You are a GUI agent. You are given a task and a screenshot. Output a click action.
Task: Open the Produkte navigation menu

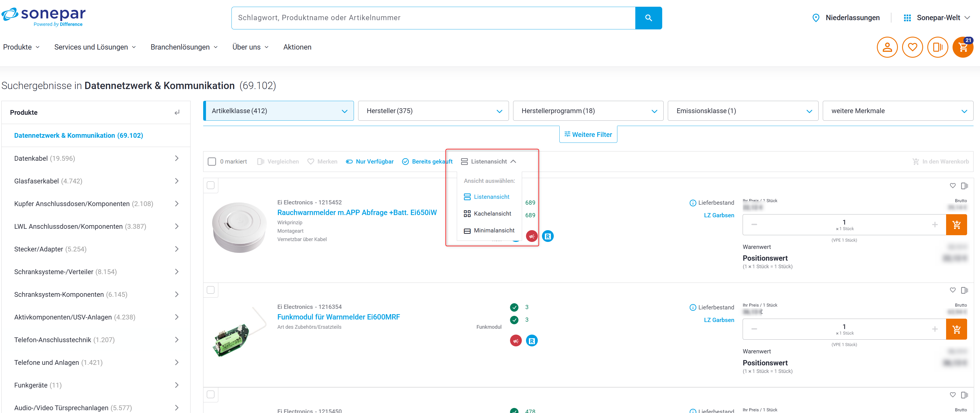coord(21,47)
